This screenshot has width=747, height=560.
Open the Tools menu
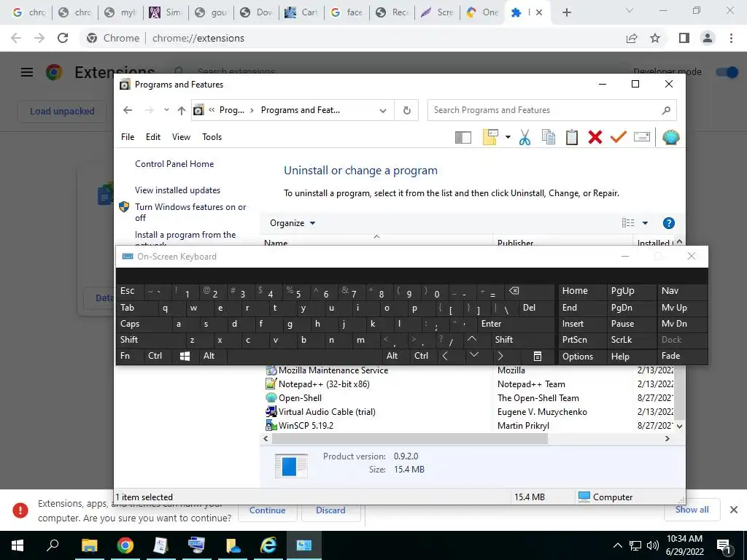212,137
